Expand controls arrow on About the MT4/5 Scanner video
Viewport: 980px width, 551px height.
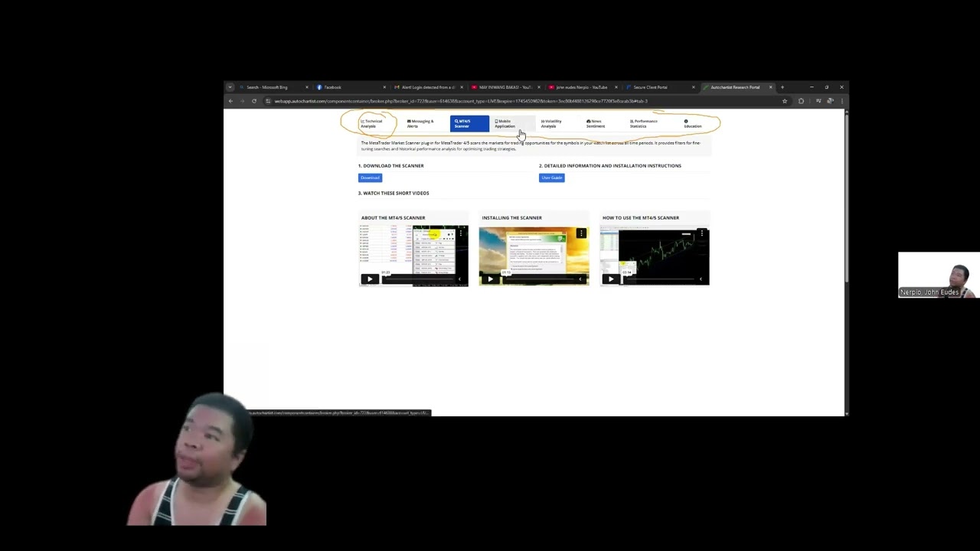[460, 279]
